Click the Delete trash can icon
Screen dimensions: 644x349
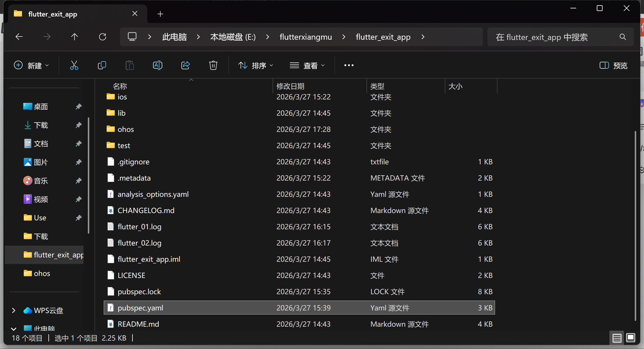pos(213,66)
